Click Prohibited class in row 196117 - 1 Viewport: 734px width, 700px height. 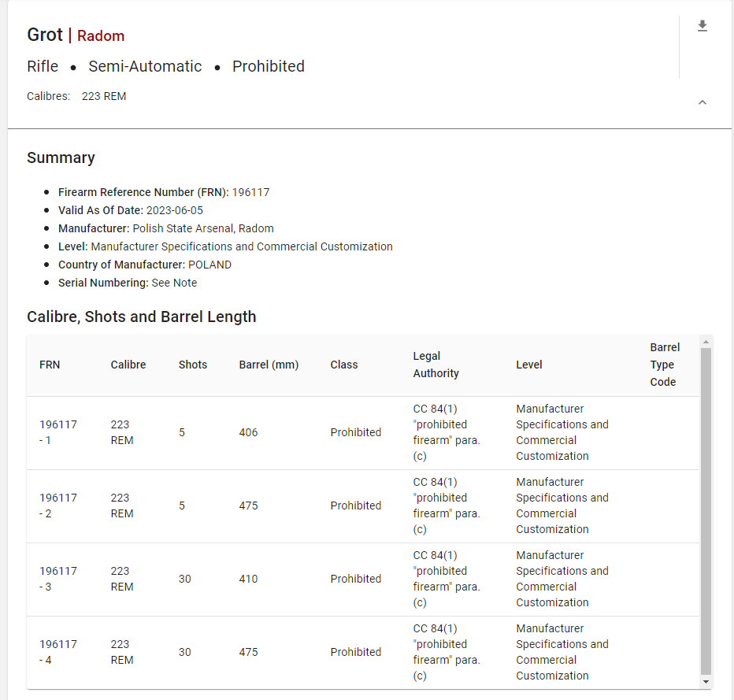[x=356, y=432]
